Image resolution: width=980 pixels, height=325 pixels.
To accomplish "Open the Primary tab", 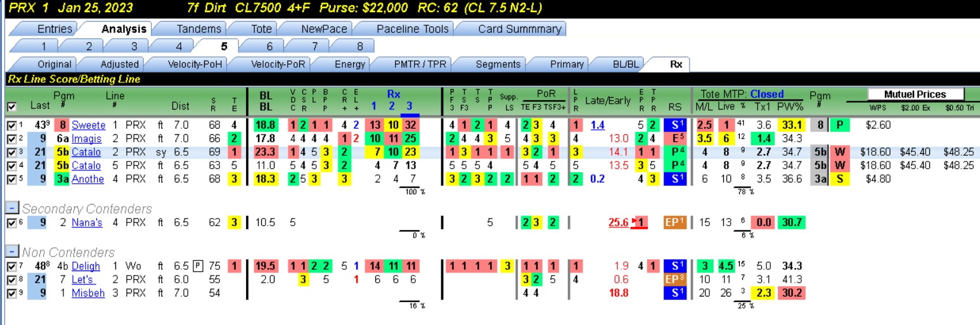I will [567, 64].
